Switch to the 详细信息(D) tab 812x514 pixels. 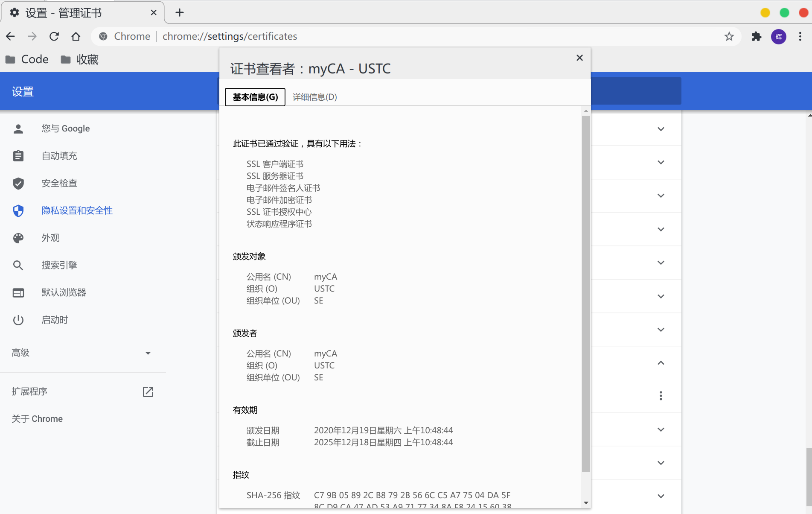point(315,97)
